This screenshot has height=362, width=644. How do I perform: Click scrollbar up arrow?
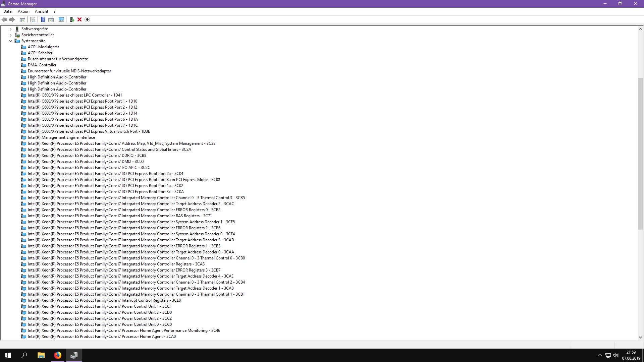pyautogui.click(x=640, y=29)
